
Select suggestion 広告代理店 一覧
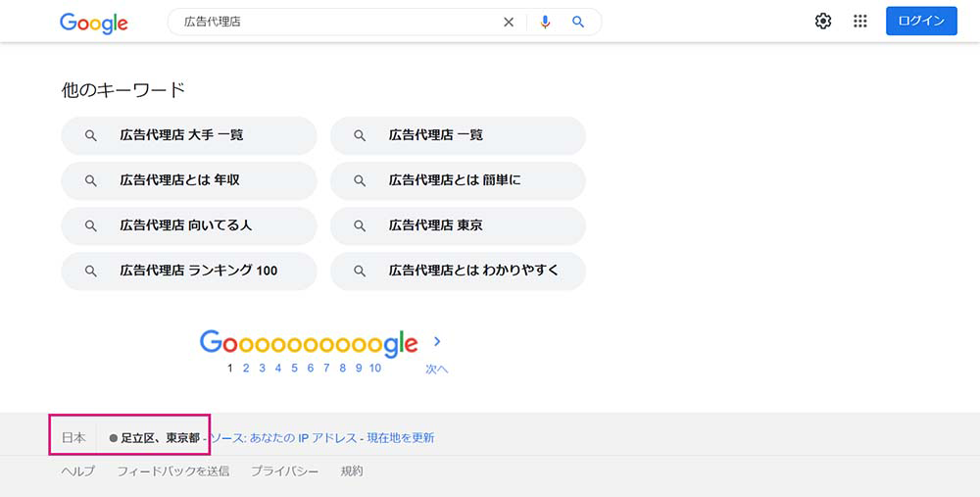[458, 135]
